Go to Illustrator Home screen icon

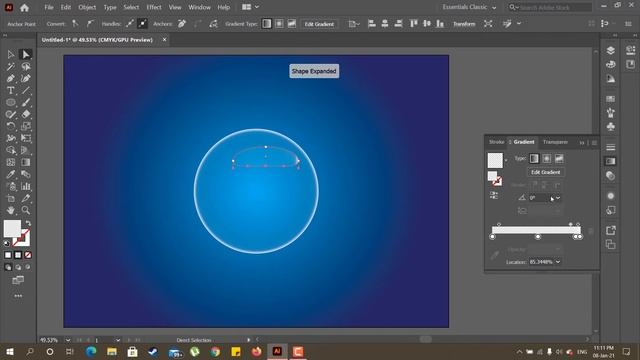[x=24, y=7]
